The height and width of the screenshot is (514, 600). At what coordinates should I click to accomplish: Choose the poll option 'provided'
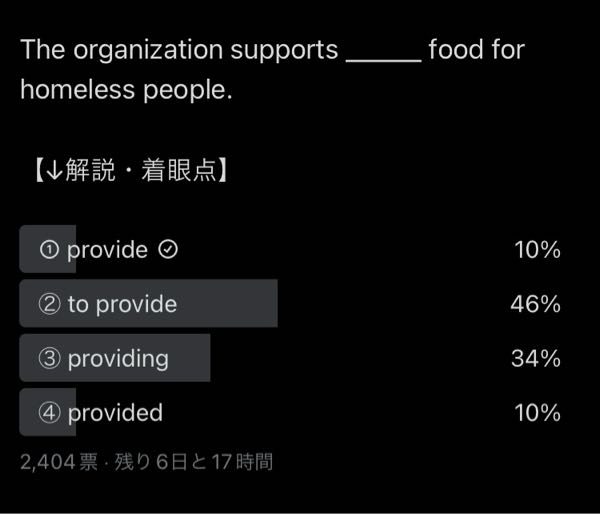click(290, 412)
